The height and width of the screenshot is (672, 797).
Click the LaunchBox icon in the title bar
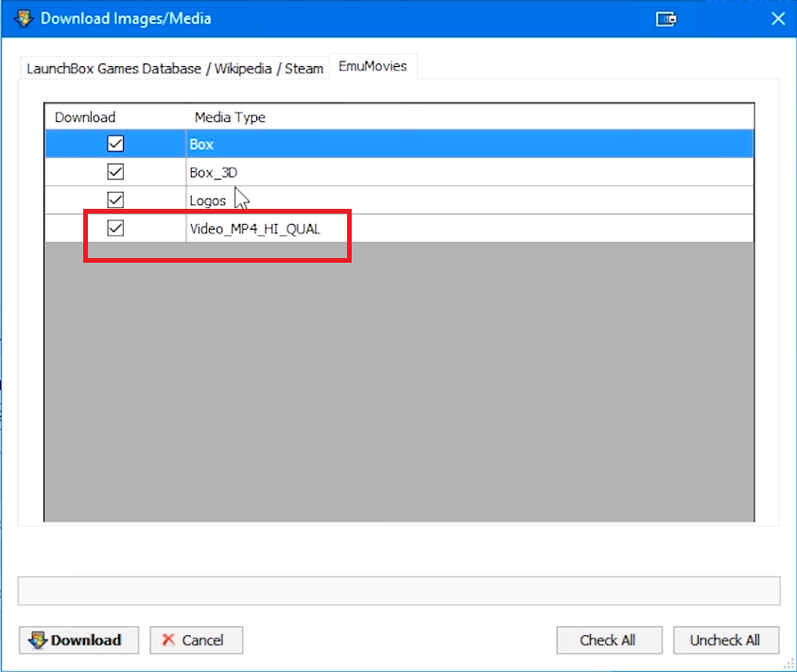(x=23, y=18)
